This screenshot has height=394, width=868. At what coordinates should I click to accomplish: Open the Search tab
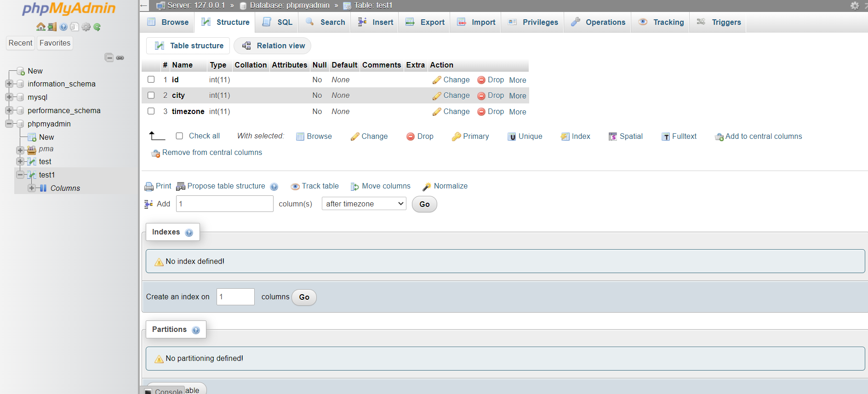pyautogui.click(x=325, y=22)
